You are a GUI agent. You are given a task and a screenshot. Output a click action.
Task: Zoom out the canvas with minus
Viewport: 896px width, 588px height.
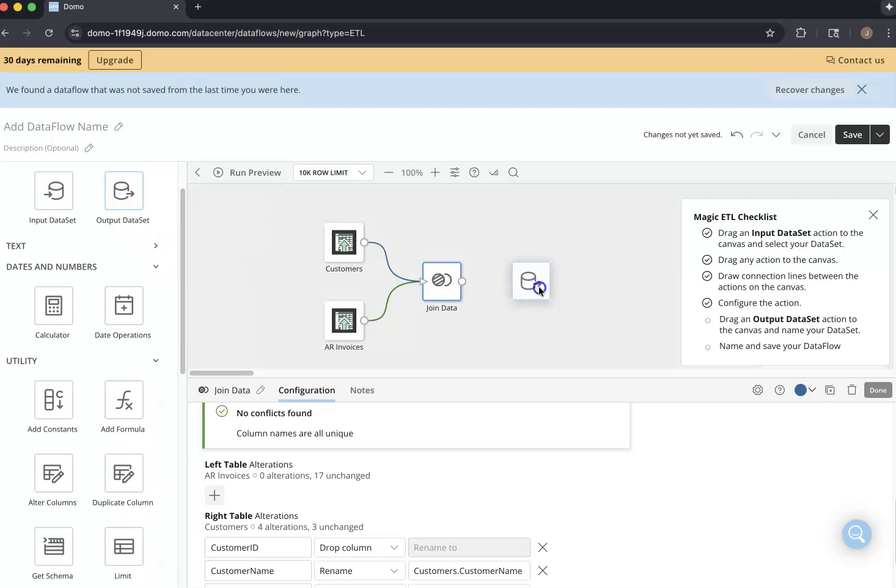click(x=388, y=172)
